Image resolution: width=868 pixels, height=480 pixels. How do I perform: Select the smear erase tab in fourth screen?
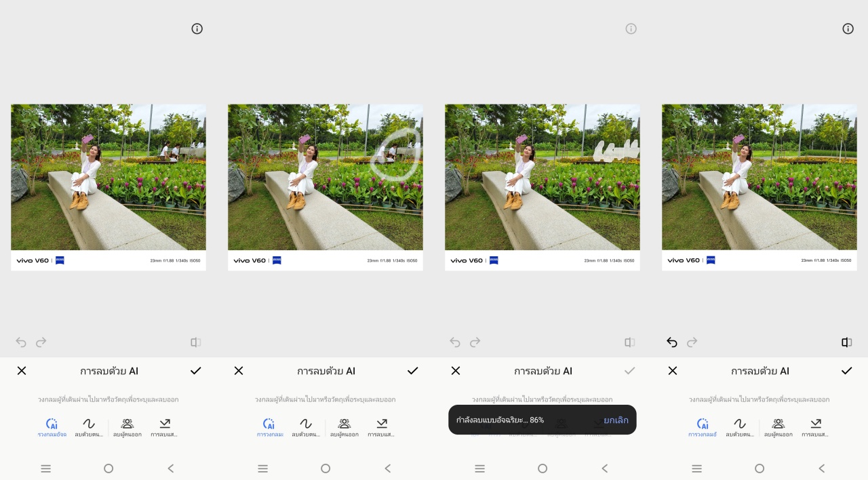[x=740, y=427]
